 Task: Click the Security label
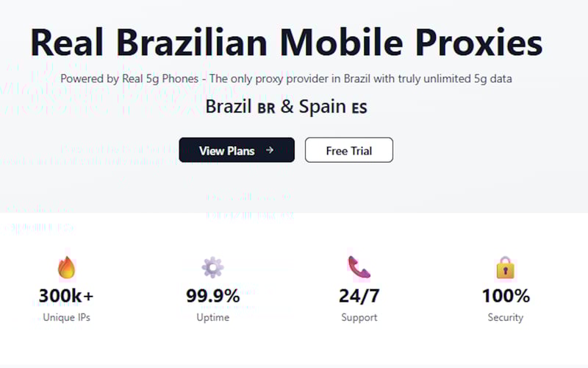coord(505,317)
